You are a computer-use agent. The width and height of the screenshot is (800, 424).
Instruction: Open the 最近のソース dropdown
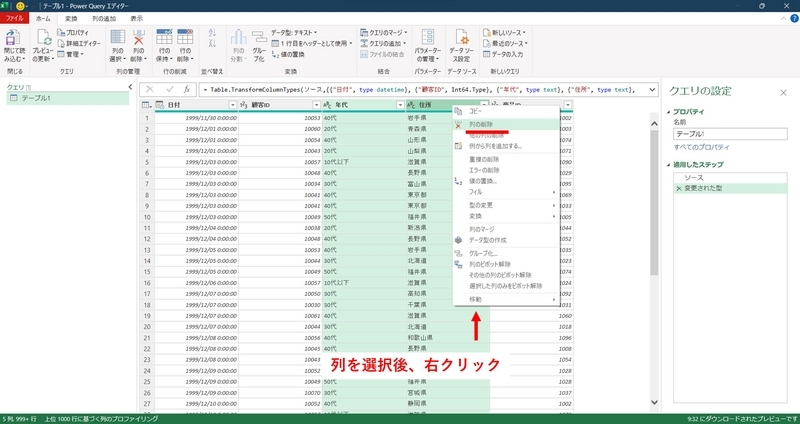pyautogui.click(x=505, y=43)
